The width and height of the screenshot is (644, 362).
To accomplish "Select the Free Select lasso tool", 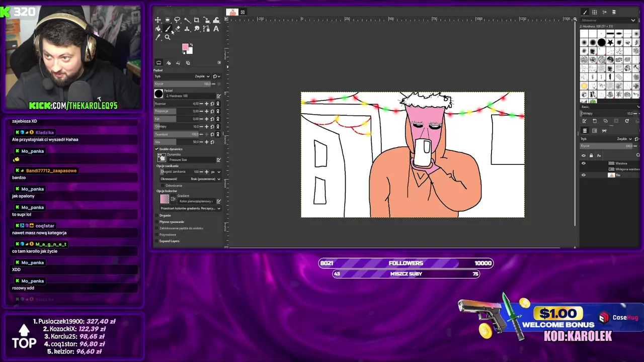I will (x=177, y=20).
